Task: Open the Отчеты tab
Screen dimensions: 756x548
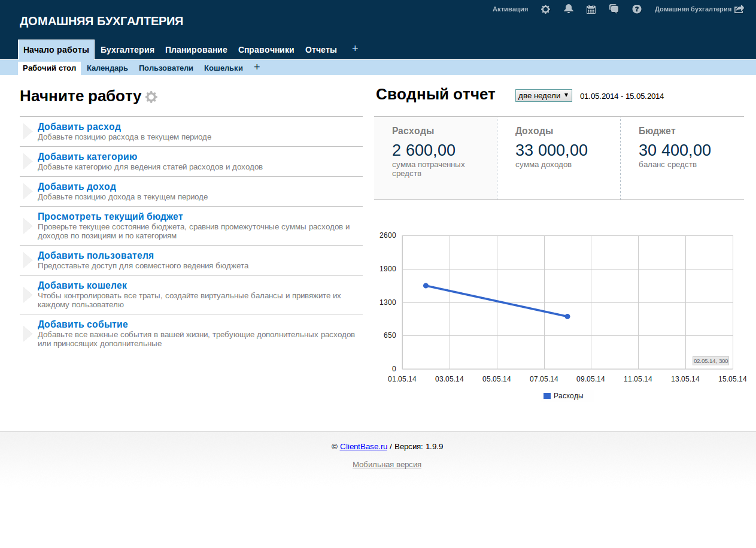Action: [321, 50]
